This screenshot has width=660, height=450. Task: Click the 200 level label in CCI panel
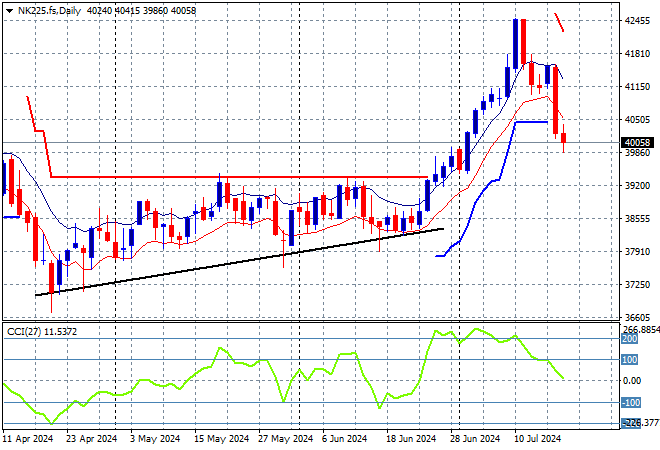(630, 339)
